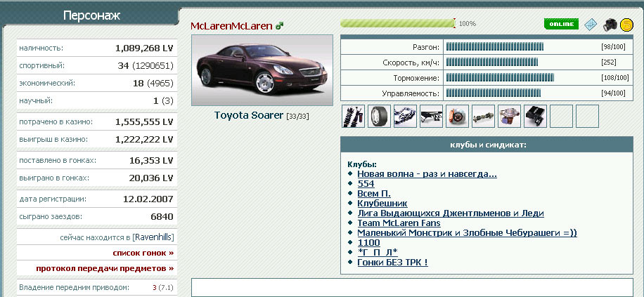Select the brake disc part icon

457,117
